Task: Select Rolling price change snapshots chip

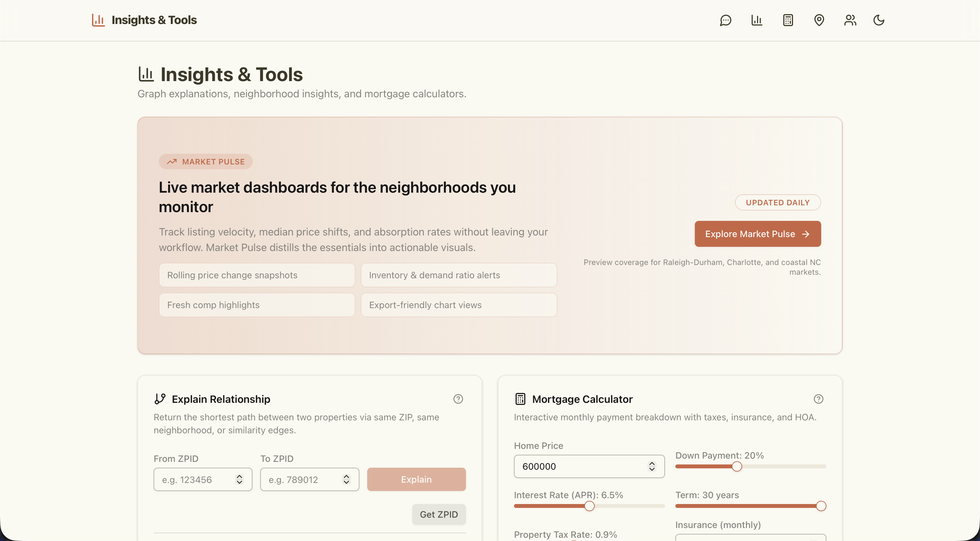Action: (x=257, y=275)
